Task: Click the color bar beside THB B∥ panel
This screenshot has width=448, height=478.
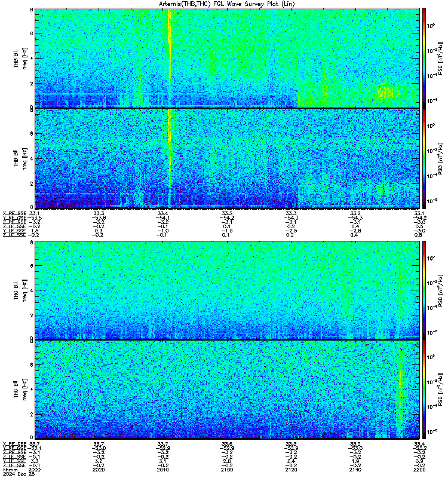Action: pos(424,158)
